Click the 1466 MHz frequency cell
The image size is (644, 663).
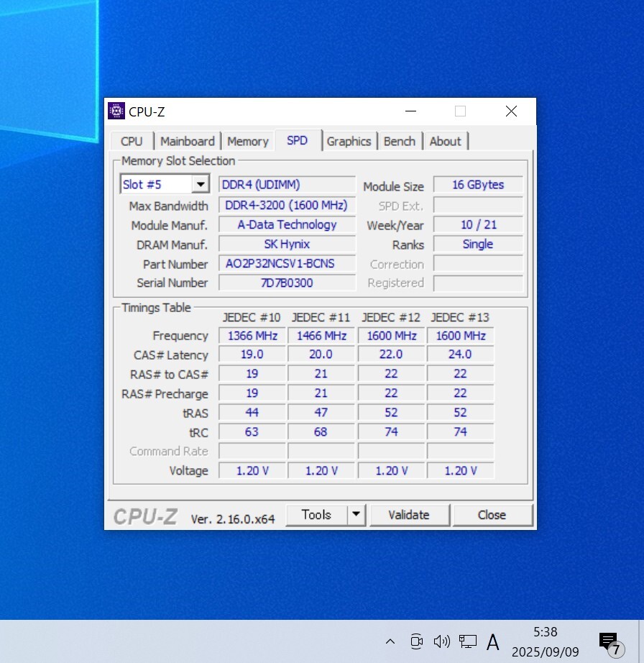tap(321, 336)
